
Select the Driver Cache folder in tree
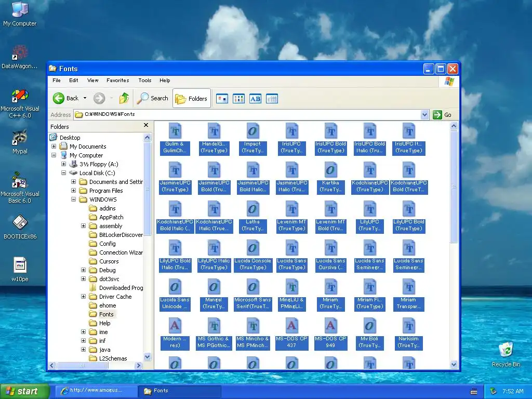coord(110,297)
